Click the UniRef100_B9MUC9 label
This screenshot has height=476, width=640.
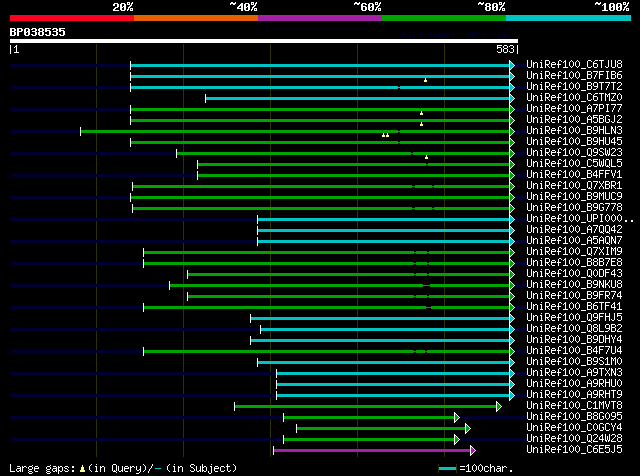coord(574,197)
